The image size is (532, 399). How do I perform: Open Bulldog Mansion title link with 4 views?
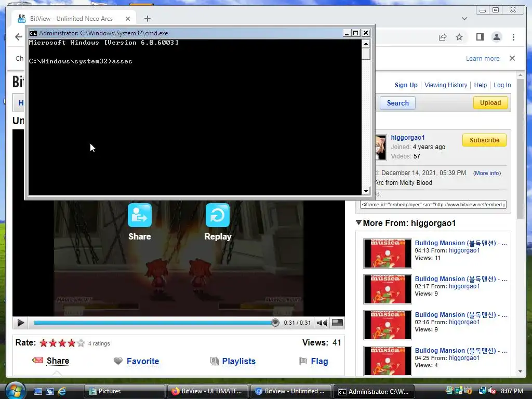click(461, 351)
